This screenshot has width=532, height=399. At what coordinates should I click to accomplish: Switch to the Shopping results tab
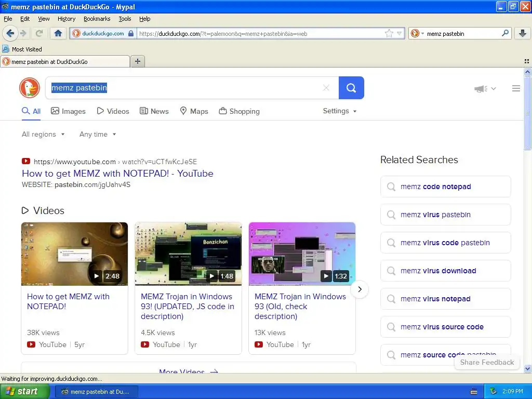click(x=239, y=111)
